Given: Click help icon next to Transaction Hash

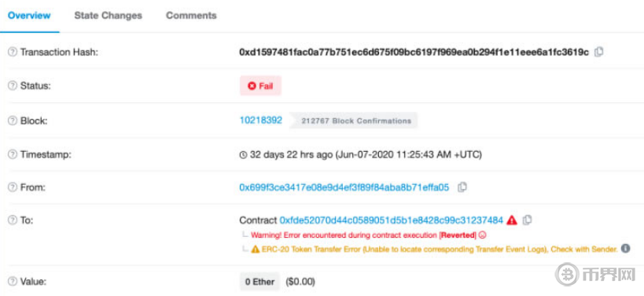Looking at the screenshot, I should (13, 52).
